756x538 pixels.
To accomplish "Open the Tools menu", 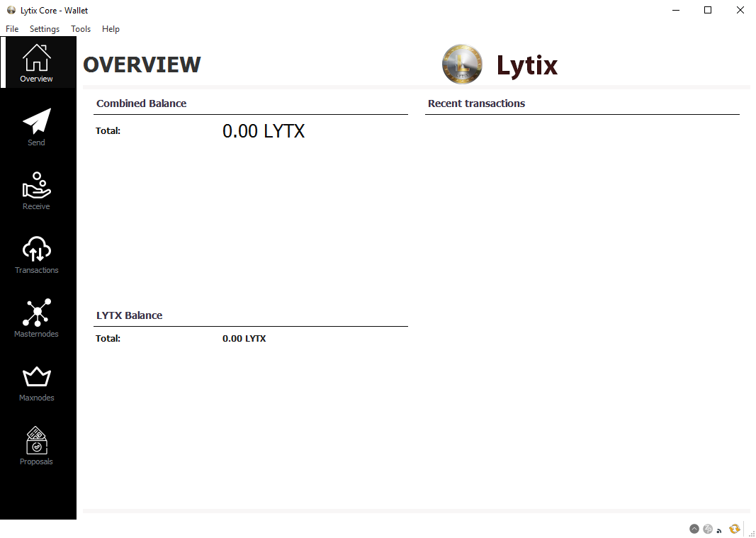I will (x=81, y=29).
